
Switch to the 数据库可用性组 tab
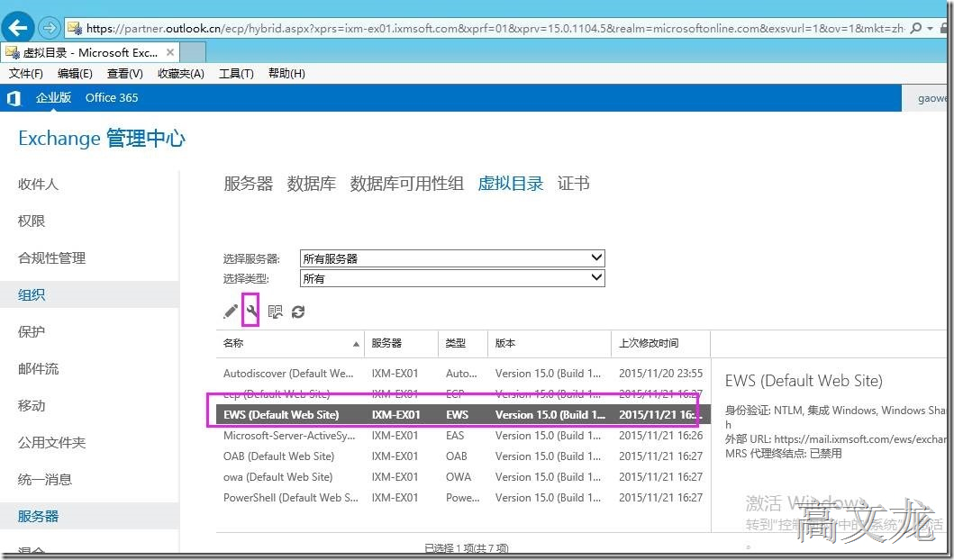click(406, 183)
